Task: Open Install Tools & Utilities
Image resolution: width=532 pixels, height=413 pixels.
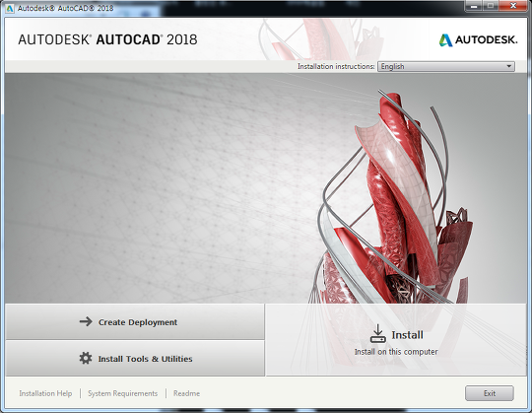Action: coord(135,359)
